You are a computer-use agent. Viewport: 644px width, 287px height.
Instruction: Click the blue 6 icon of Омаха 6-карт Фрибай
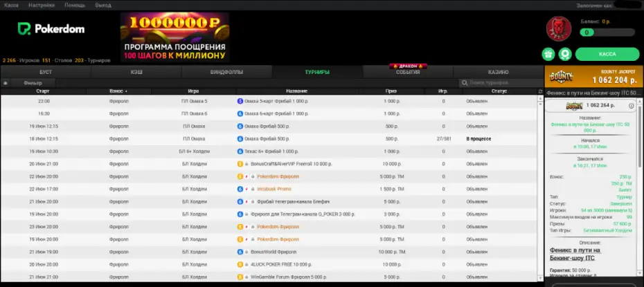tap(240, 113)
